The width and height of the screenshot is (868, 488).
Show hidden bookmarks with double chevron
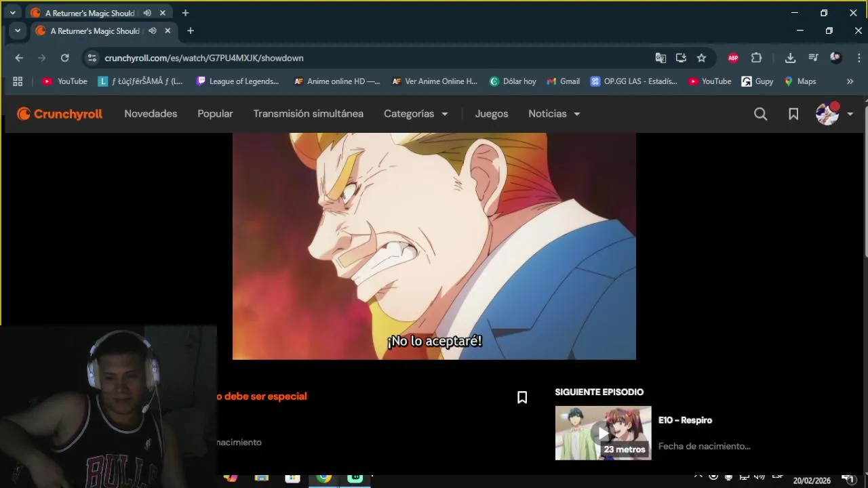tap(850, 81)
